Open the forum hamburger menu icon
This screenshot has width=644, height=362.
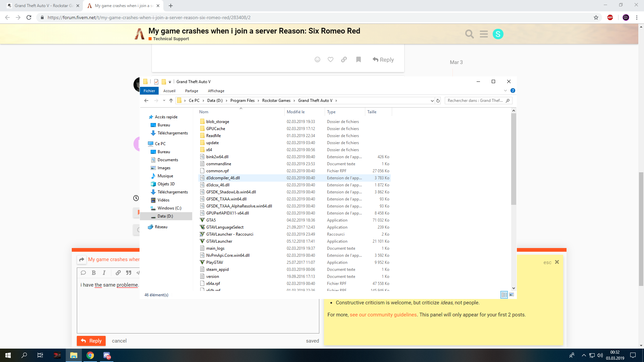484,34
